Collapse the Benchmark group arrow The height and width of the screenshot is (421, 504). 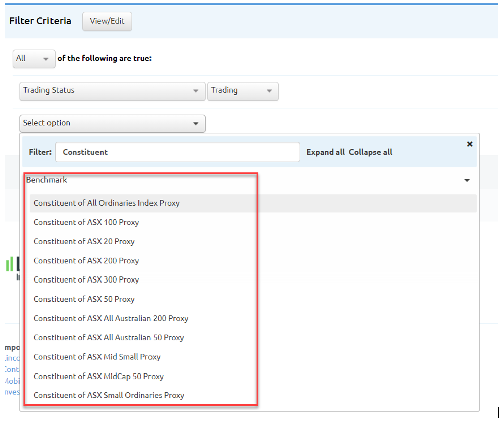tap(467, 180)
